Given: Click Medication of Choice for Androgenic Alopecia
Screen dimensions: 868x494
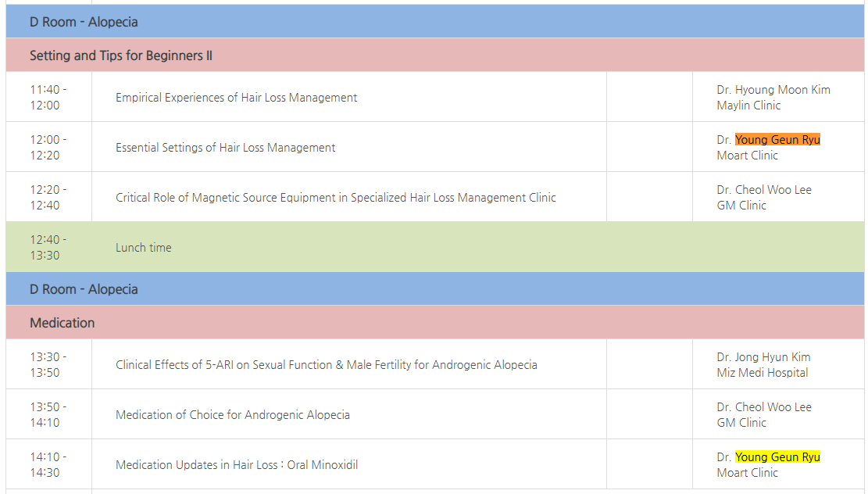Looking at the screenshot, I should click(232, 415).
